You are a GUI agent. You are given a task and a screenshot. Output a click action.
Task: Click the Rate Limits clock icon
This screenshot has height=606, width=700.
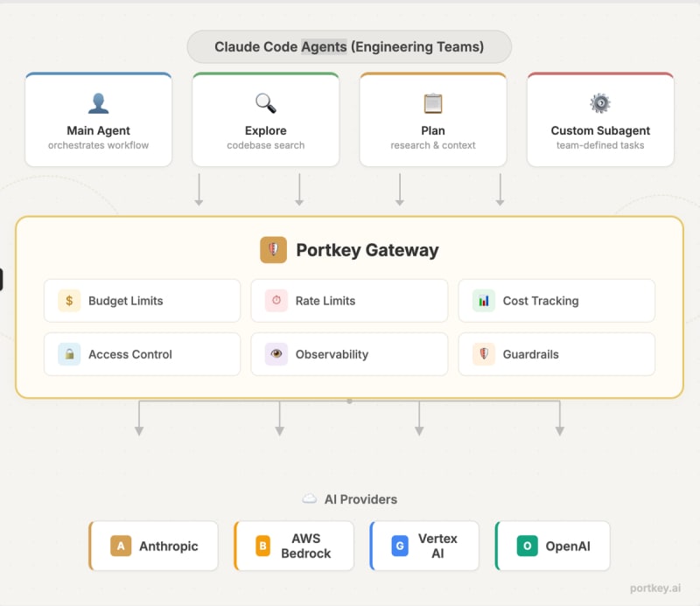(x=276, y=301)
